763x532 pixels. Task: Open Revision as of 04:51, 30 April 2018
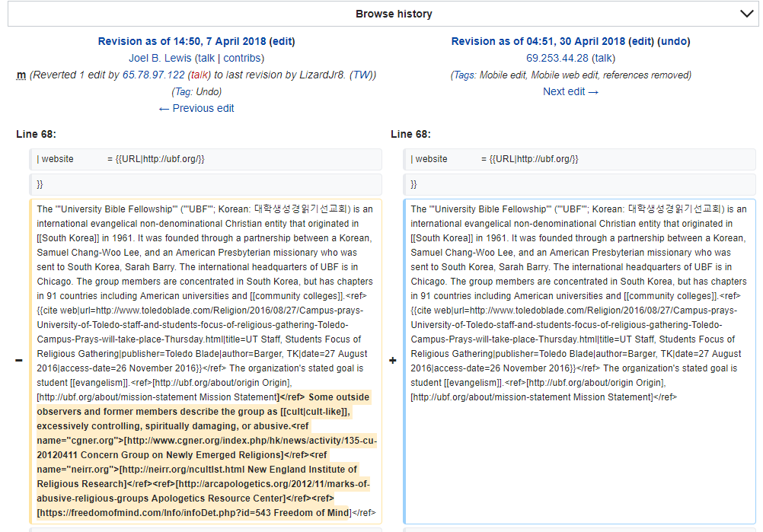[538, 41]
